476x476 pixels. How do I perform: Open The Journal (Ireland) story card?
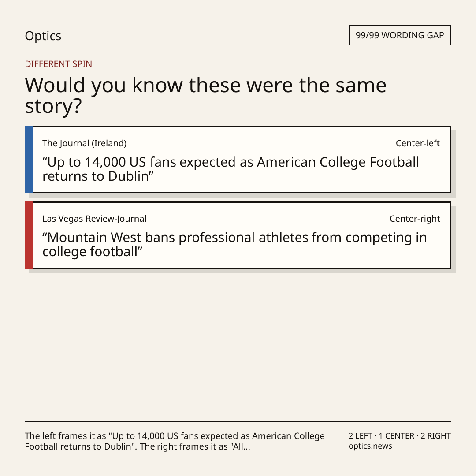coord(238,160)
